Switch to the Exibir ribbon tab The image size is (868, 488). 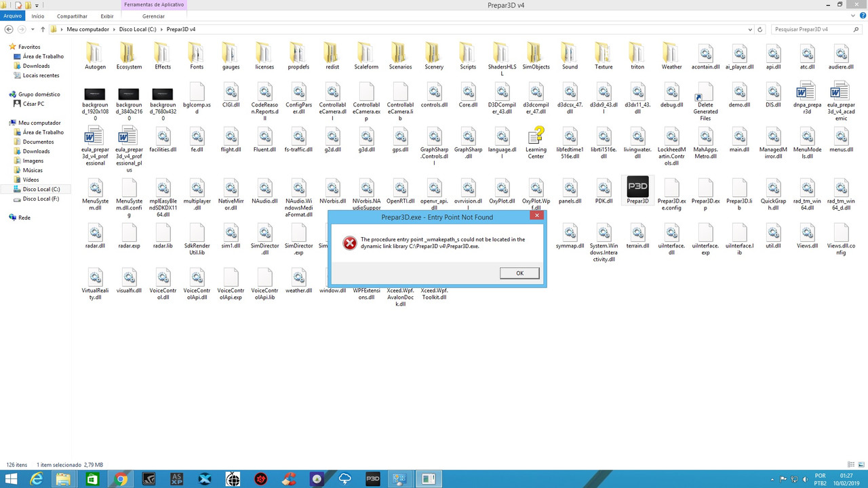pyautogui.click(x=107, y=16)
